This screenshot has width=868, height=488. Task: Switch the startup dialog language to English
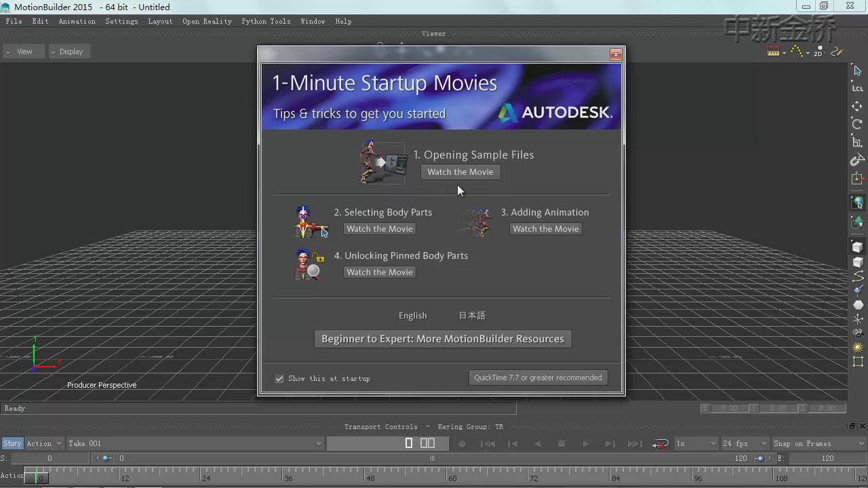(412, 315)
